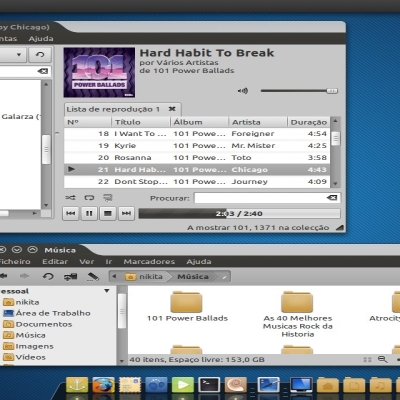The height and width of the screenshot is (400, 400).
Task: Open Vídeos in the sidebar
Action: [24, 357]
